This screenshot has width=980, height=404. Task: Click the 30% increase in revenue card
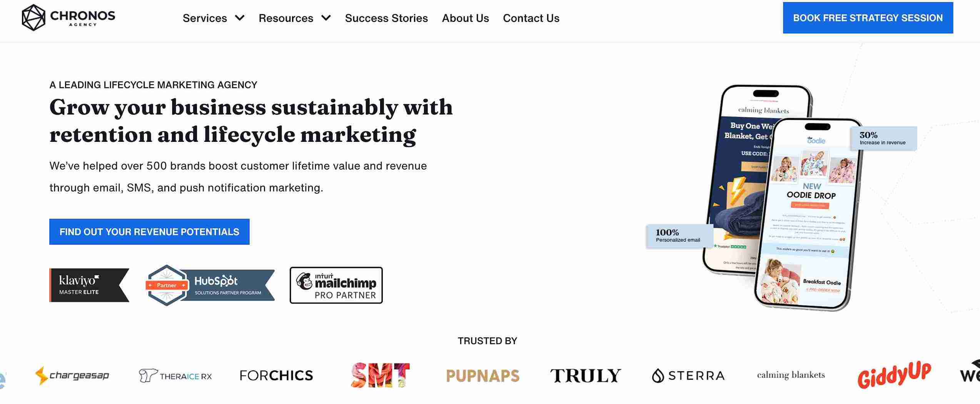click(883, 138)
